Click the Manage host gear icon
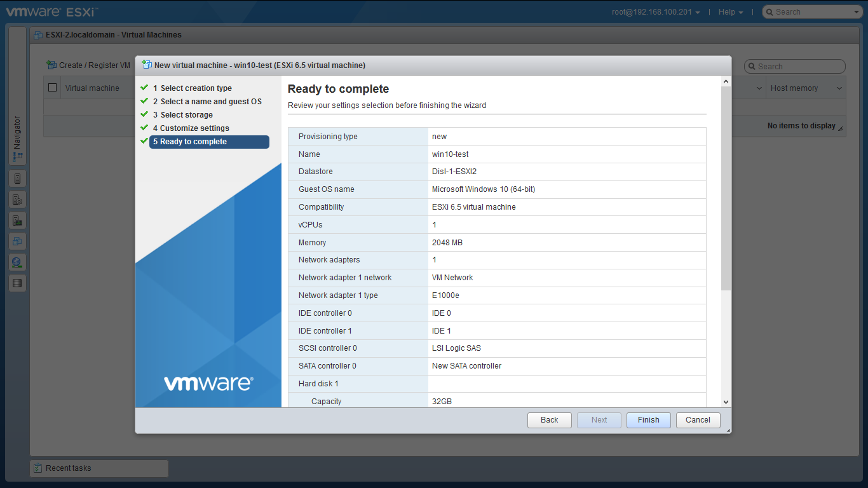This screenshot has width=868, height=488. pyautogui.click(x=17, y=200)
